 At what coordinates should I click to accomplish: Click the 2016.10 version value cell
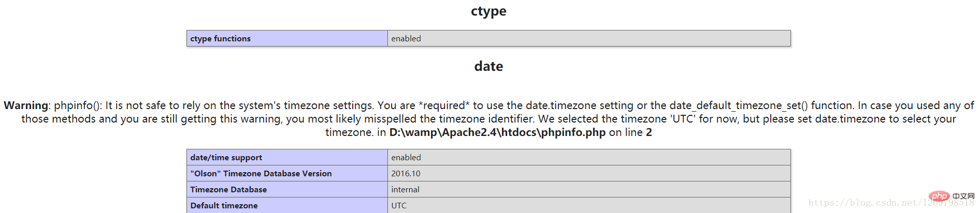click(x=589, y=173)
